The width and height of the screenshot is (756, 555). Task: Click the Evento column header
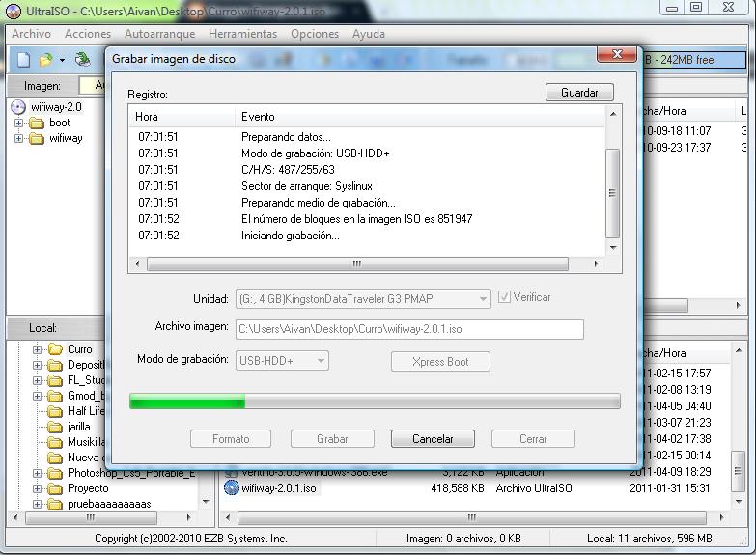click(419, 117)
